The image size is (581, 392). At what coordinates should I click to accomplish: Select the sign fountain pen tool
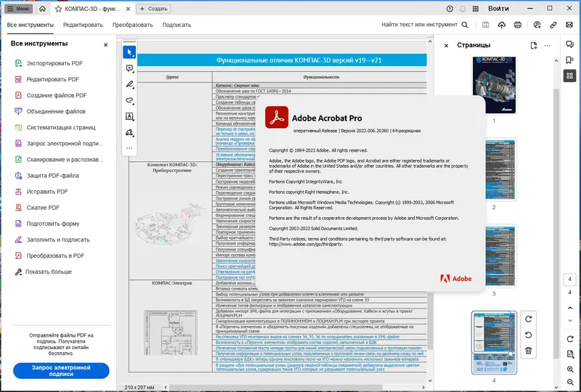click(129, 132)
